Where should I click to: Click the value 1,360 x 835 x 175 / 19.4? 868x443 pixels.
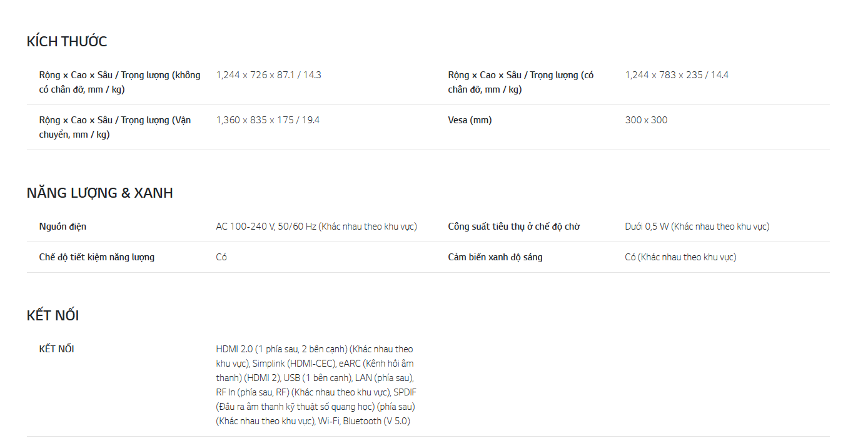pyautogui.click(x=268, y=120)
